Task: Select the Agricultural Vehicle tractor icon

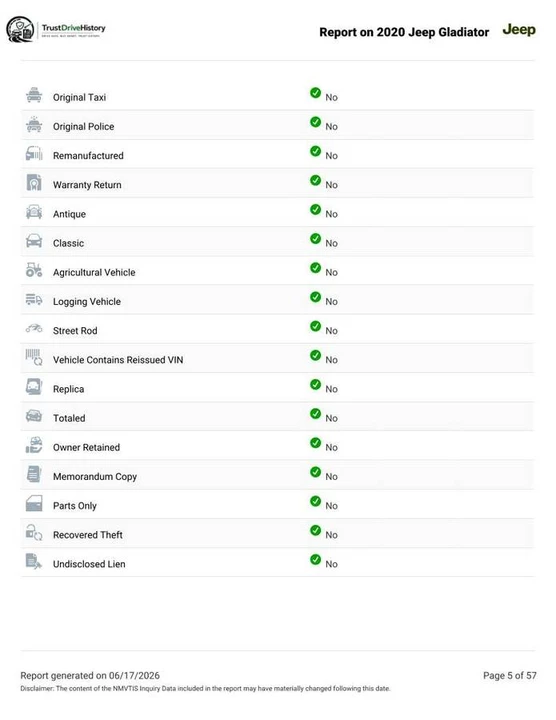Action: pyautogui.click(x=34, y=270)
